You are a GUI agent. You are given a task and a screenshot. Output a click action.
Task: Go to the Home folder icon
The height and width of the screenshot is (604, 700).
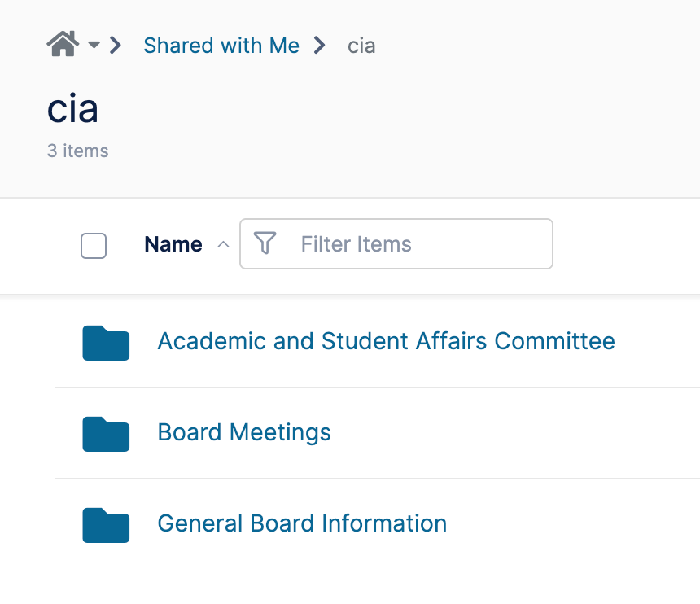point(63,44)
